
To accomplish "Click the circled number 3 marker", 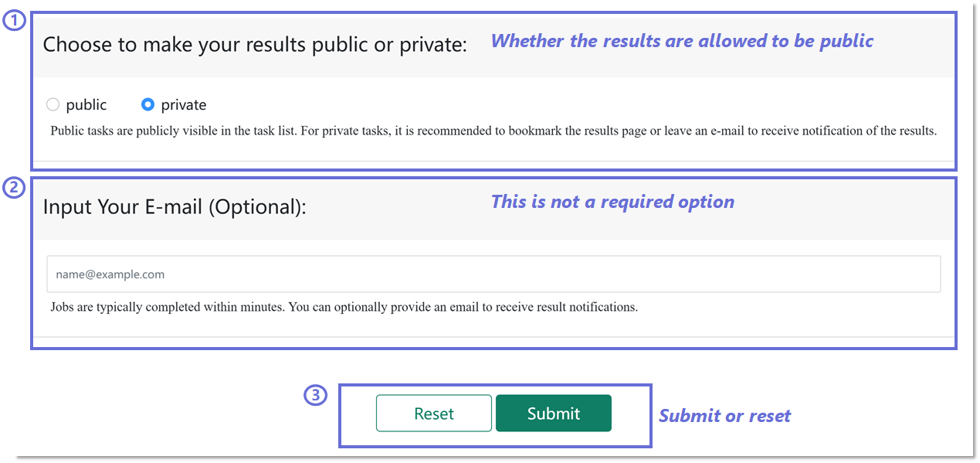I will click(314, 396).
